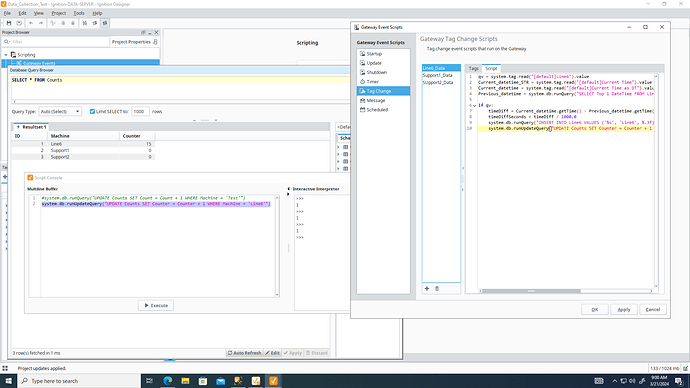Open the Project menu
The image size is (690, 388).
(59, 13)
